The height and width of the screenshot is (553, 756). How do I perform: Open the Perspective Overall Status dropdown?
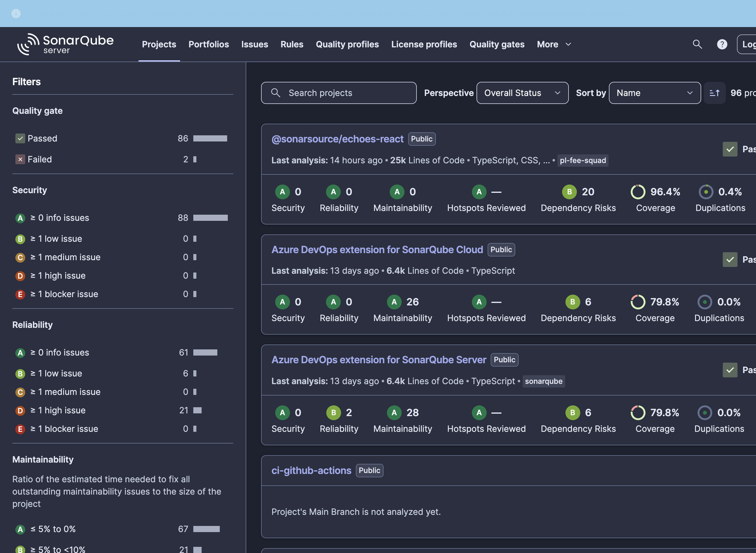coord(522,93)
